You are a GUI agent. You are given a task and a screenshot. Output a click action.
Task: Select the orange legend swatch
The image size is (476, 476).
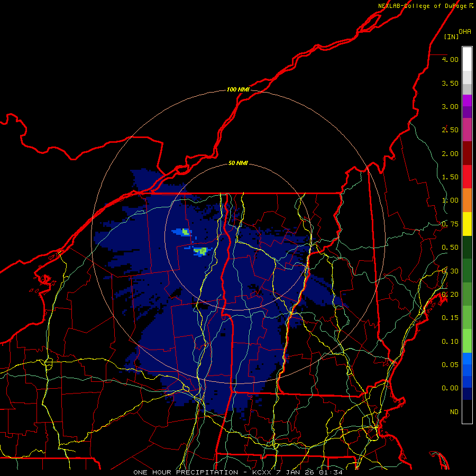[467, 200]
